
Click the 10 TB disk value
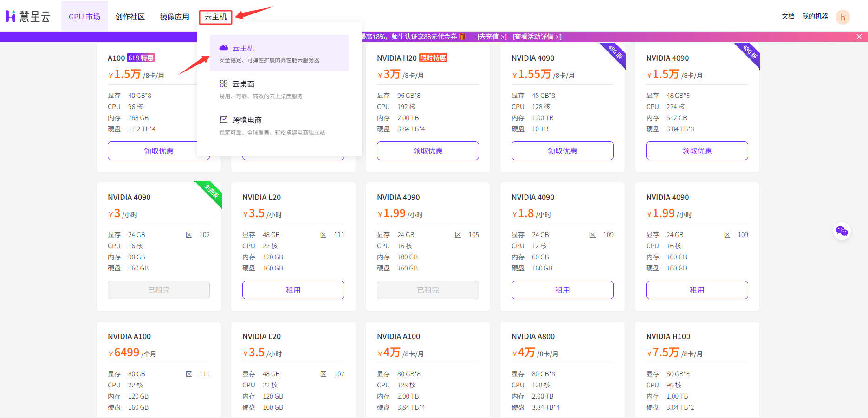click(540, 129)
